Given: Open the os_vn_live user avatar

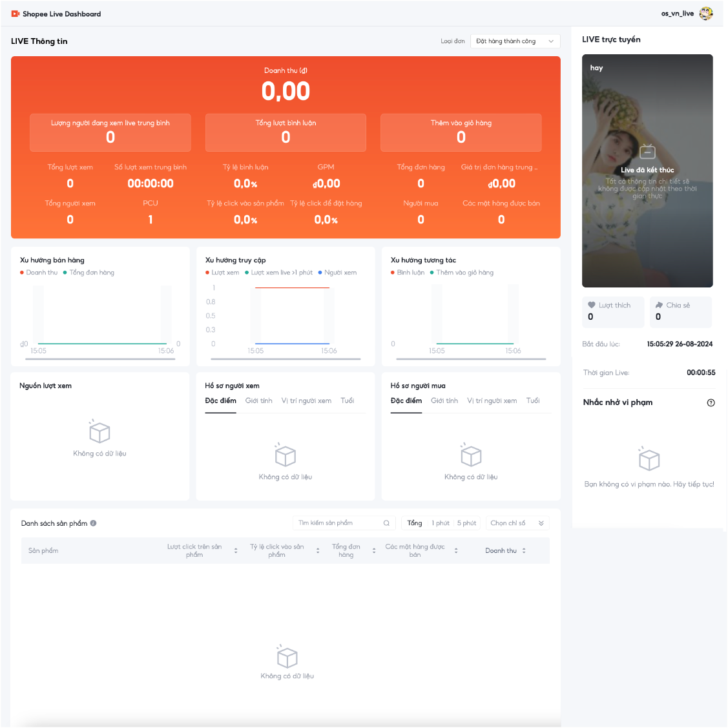Looking at the screenshot, I should pos(705,14).
